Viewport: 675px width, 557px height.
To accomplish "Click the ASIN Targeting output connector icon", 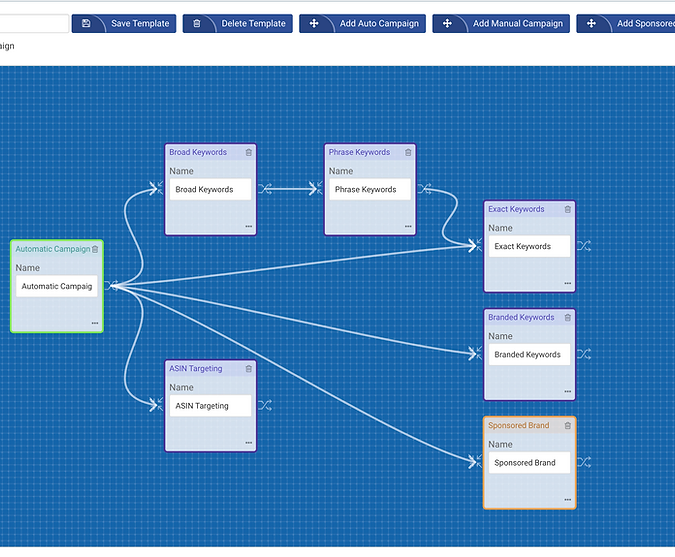I will (x=265, y=405).
